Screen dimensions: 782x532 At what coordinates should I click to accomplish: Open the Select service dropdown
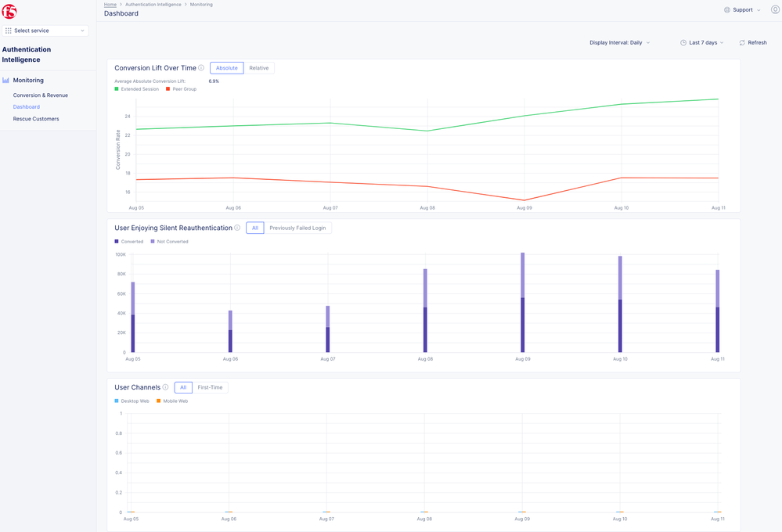pyautogui.click(x=45, y=31)
